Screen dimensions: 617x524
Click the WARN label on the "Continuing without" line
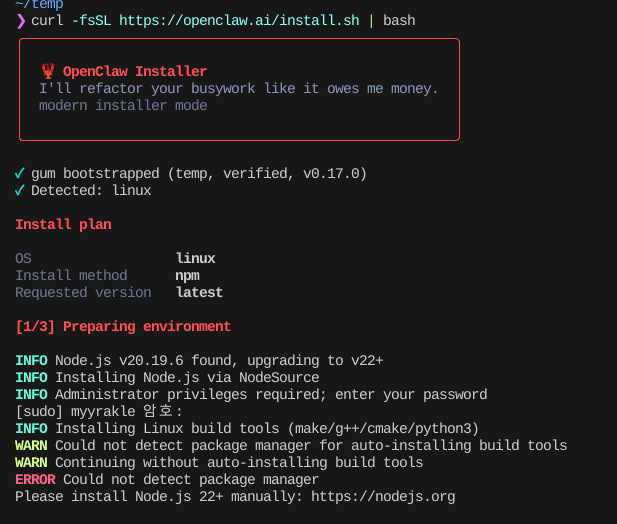[x=31, y=462]
